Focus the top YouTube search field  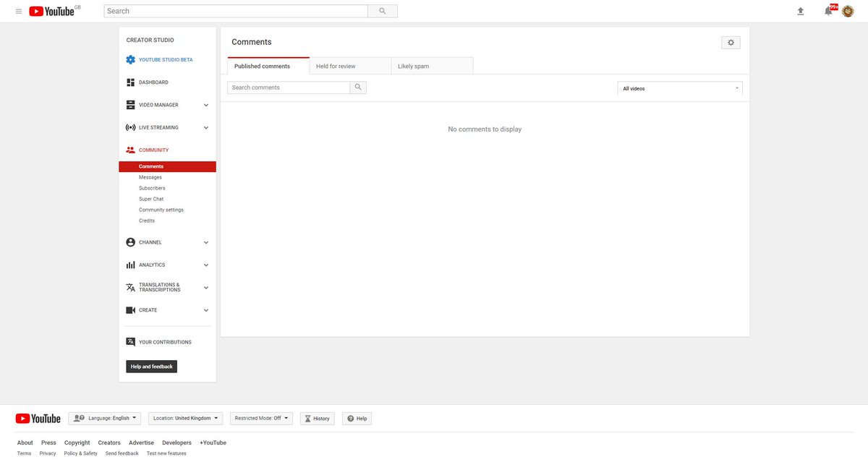tap(236, 11)
